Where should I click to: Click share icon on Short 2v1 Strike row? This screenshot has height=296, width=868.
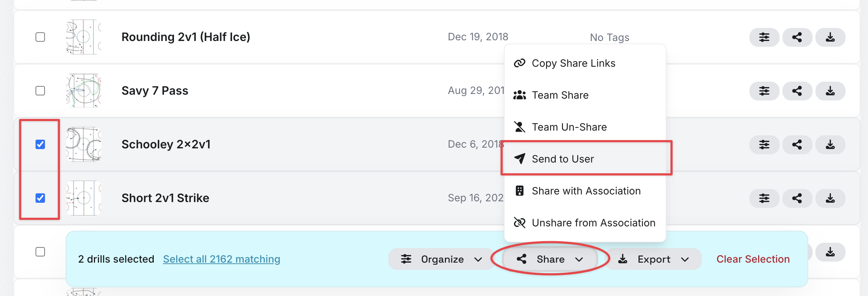pyautogui.click(x=797, y=198)
